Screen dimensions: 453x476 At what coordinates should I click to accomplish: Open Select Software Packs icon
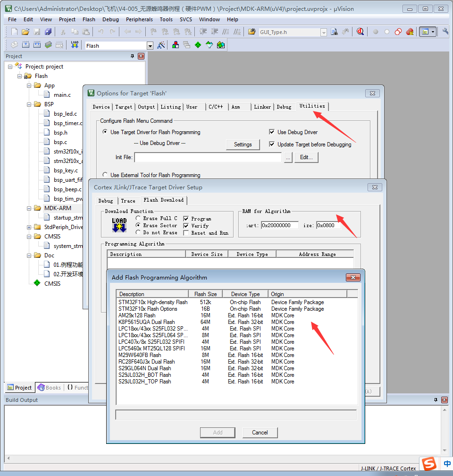(209, 45)
